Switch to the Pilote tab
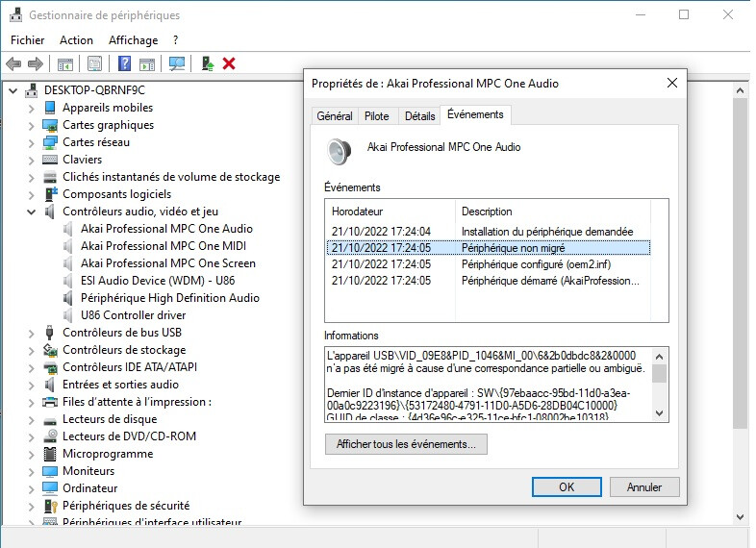This screenshot has height=548, width=756. 376,116
